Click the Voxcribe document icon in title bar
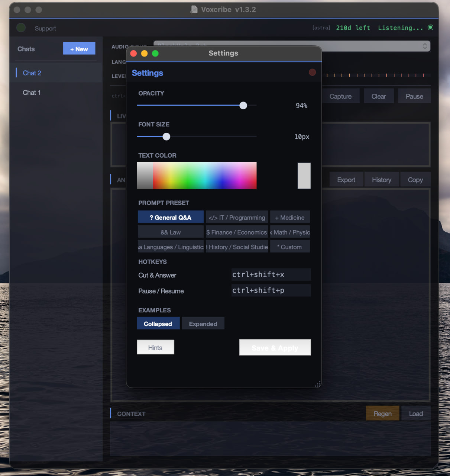450x476 pixels. [x=194, y=10]
